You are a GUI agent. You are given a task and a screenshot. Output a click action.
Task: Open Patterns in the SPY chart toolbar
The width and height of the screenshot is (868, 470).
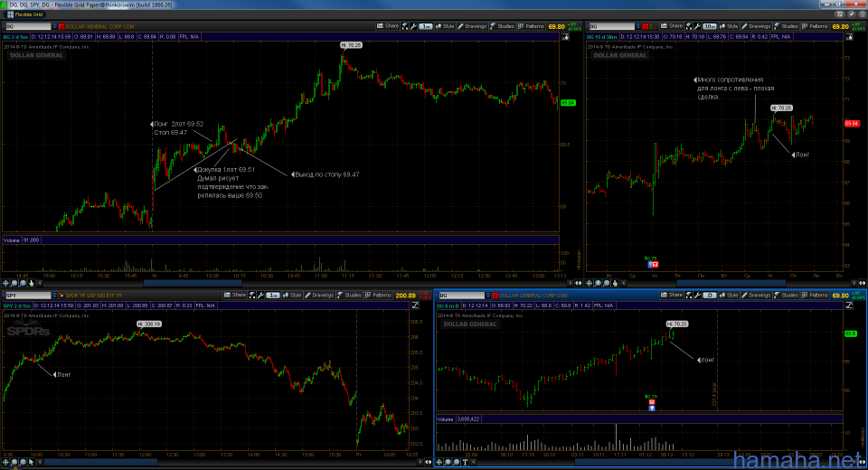(x=378, y=295)
